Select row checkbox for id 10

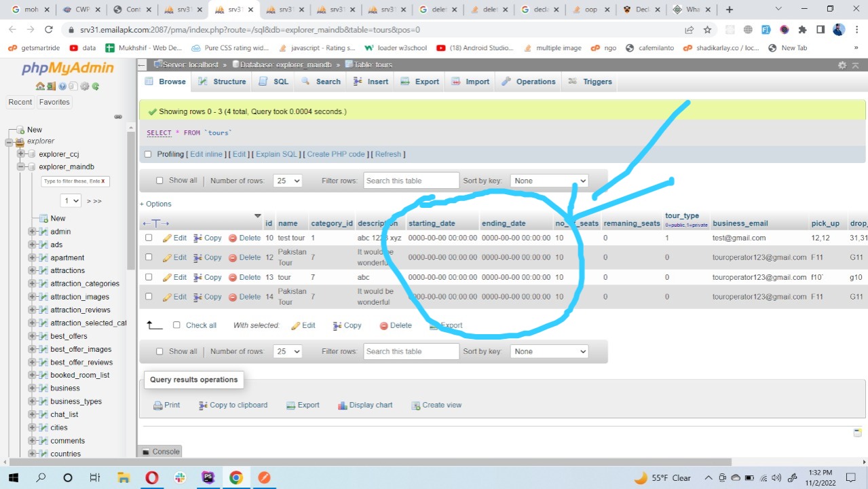click(149, 238)
